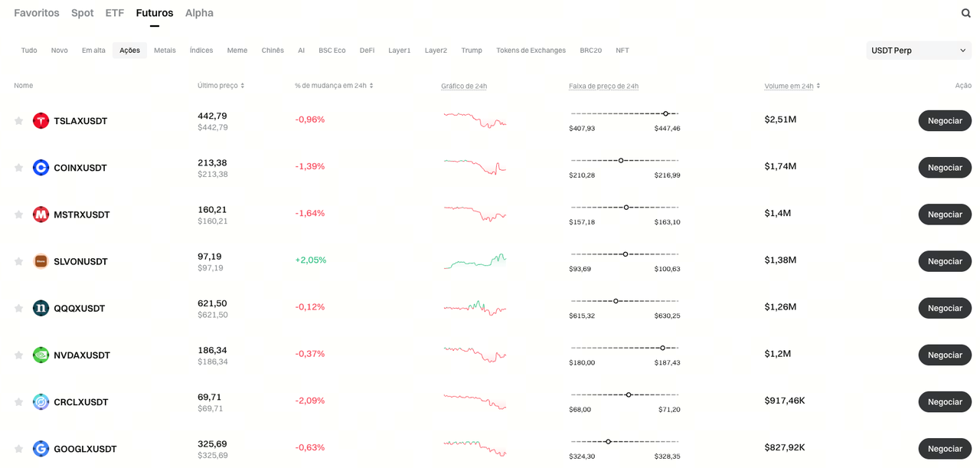Click the QQQXUSDT logo icon
Screen dimensions: 980x468
pyautogui.click(x=41, y=308)
